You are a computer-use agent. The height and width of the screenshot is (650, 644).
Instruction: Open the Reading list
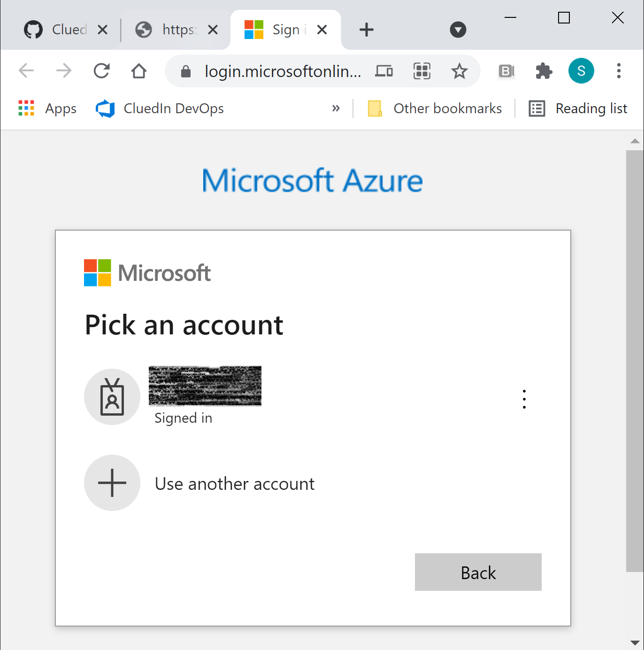(578, 108)
